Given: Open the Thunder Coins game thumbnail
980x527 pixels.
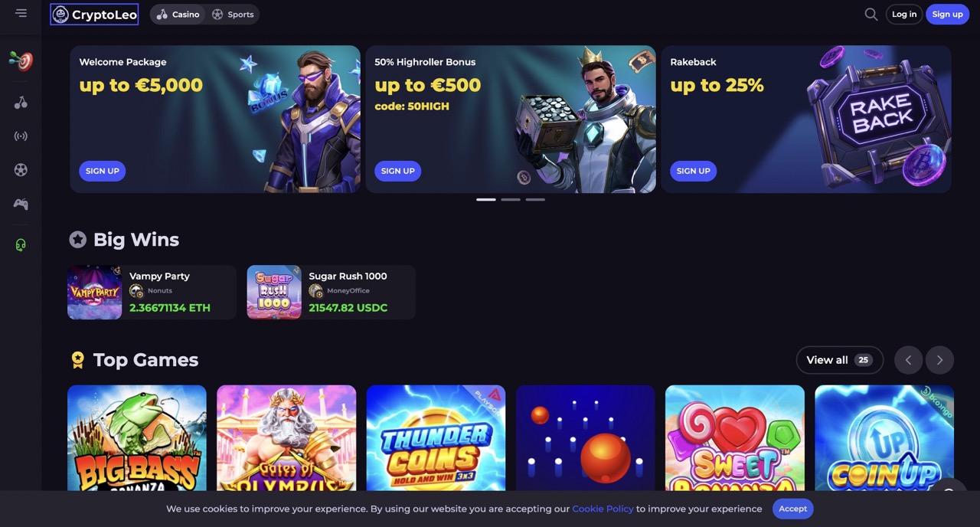Looking at the screenshot, I should point(436,438).
